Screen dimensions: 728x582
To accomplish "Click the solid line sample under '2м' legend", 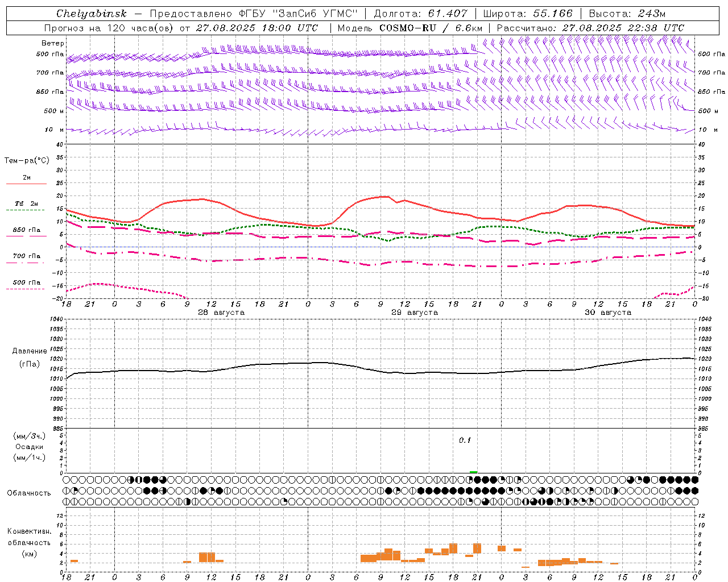I will pos(27,184).
